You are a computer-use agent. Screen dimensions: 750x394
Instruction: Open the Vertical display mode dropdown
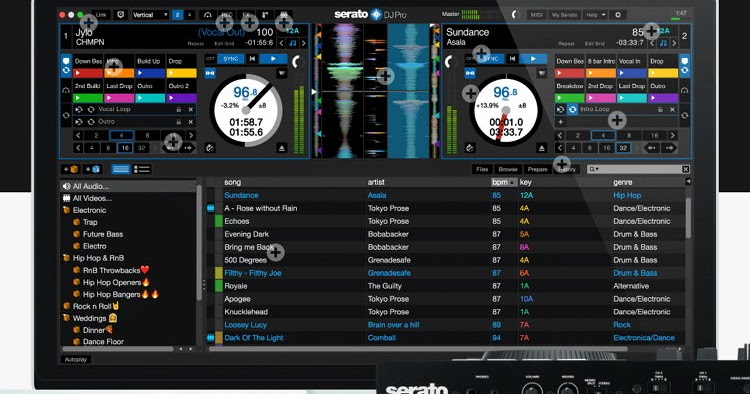[x=150, y=15]
